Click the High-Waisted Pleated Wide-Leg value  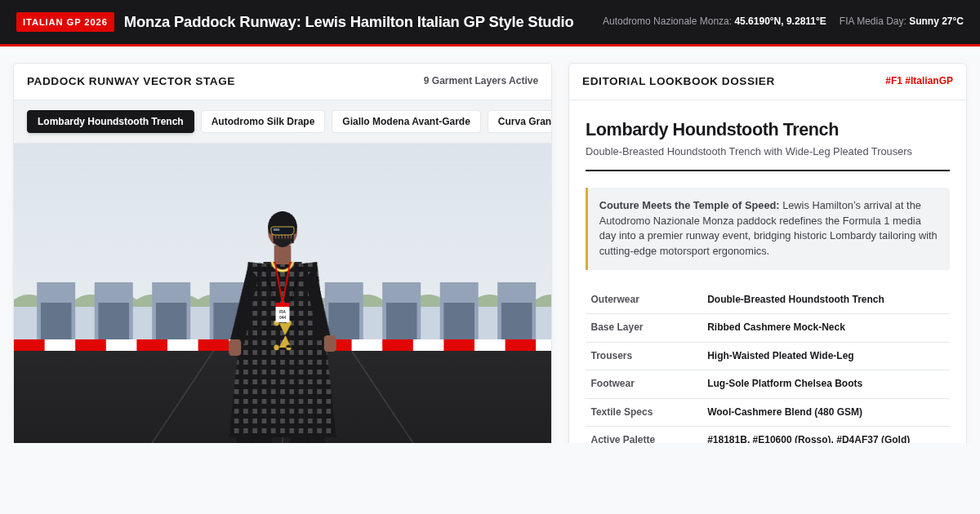click(x=781, y=356)
